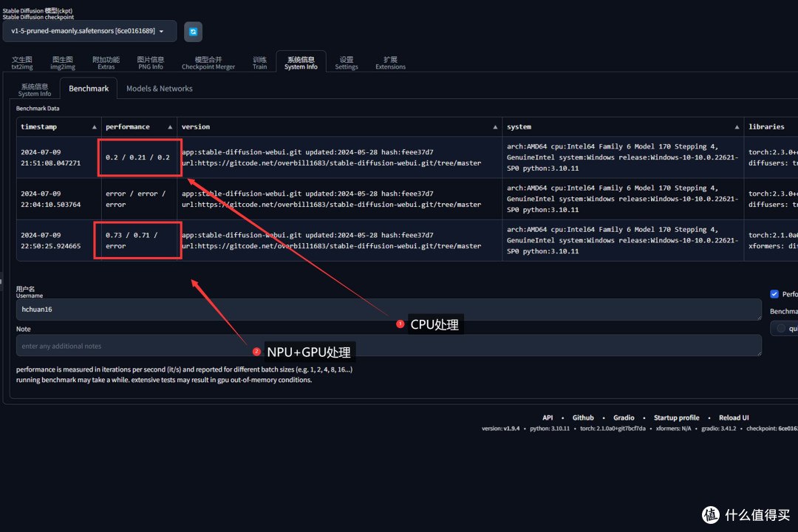Open the Checkpoint Merger tab
The width and height of the screenshot is (798, 532).
click(208, 63)
